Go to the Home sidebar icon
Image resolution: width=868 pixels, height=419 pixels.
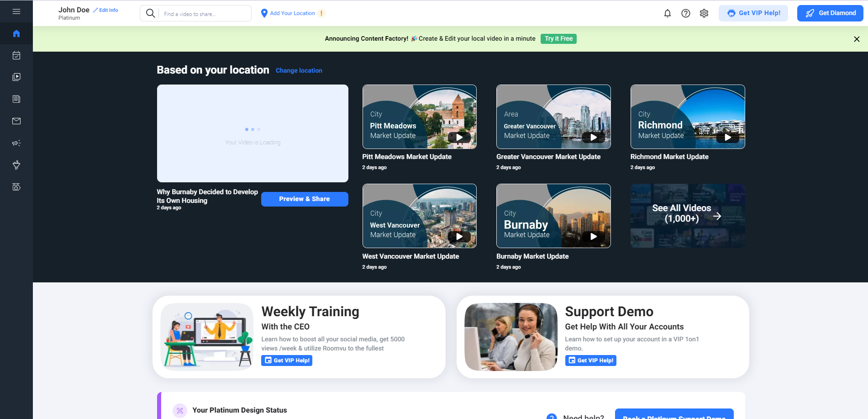coord(16,33)
